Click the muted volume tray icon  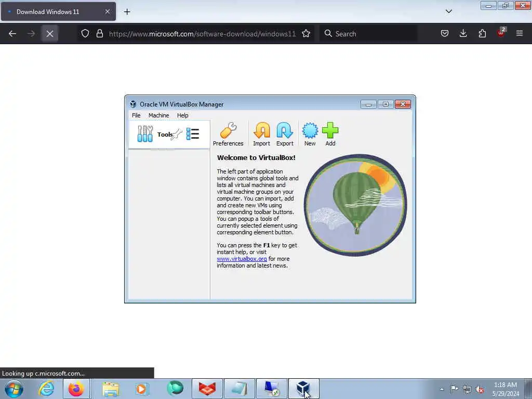(x=480, y=389)
